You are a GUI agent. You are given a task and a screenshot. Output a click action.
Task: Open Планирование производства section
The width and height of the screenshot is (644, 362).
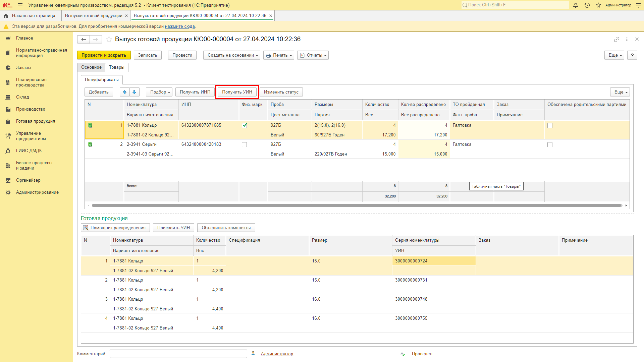31,82
